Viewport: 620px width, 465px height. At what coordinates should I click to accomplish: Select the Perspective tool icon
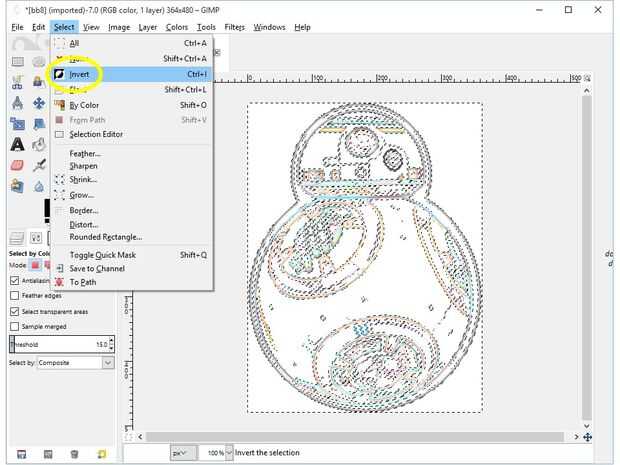(x=39, y=124)
